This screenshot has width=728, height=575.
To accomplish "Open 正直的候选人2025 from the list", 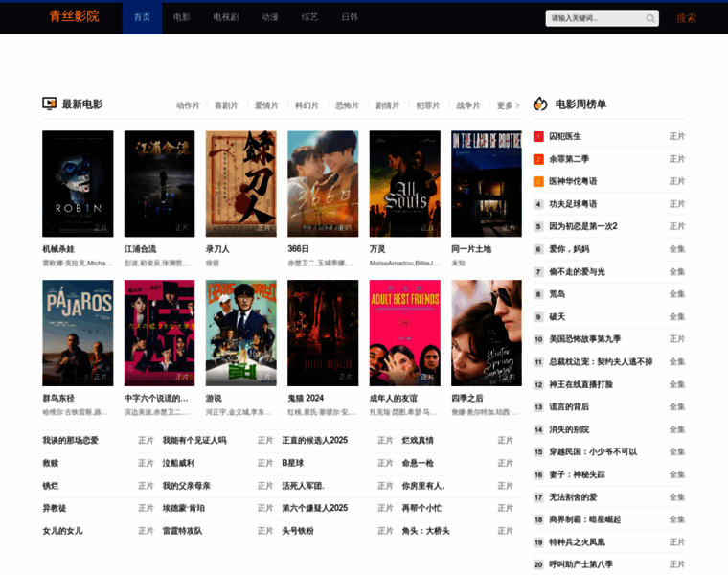I will [315, 440].
